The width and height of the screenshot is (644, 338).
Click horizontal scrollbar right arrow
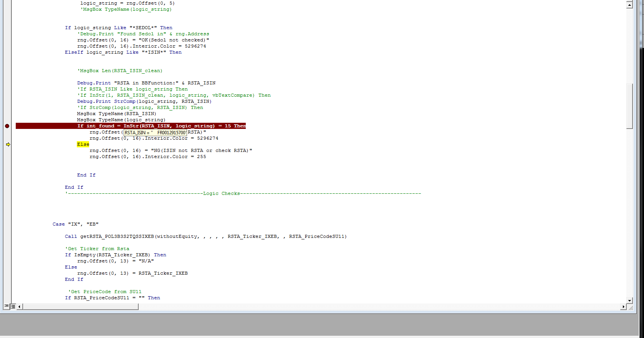coord(623,307)
